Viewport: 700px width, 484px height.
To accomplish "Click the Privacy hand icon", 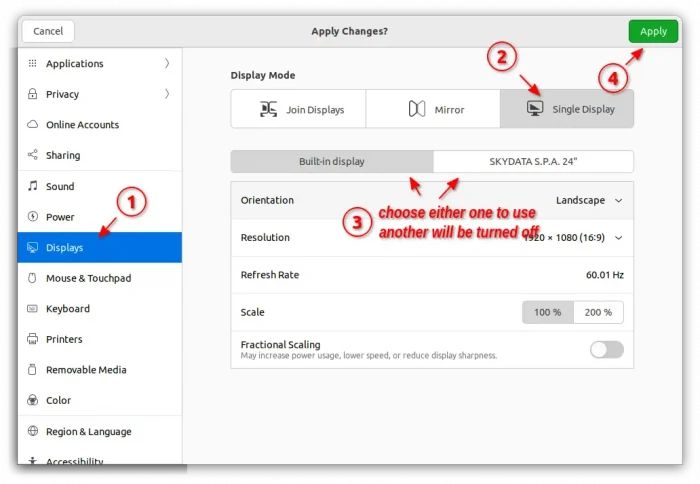I will [33, 94].
